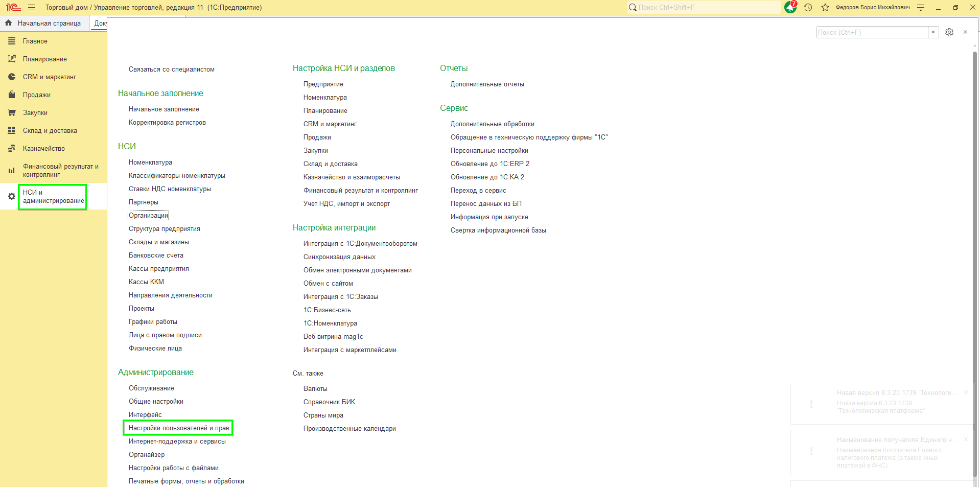Open Кассы ККМ
This screenshot has width=980, height=487.
point(146,282)
